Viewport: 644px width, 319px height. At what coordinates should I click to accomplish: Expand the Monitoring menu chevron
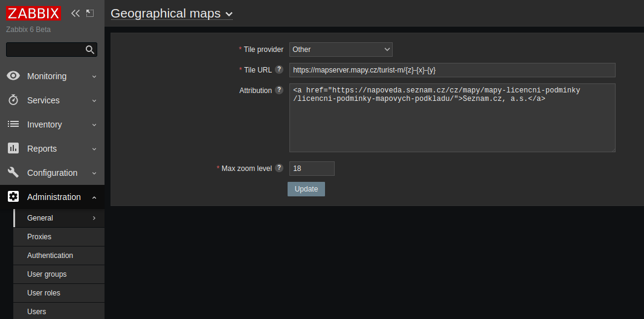(94, 76)
